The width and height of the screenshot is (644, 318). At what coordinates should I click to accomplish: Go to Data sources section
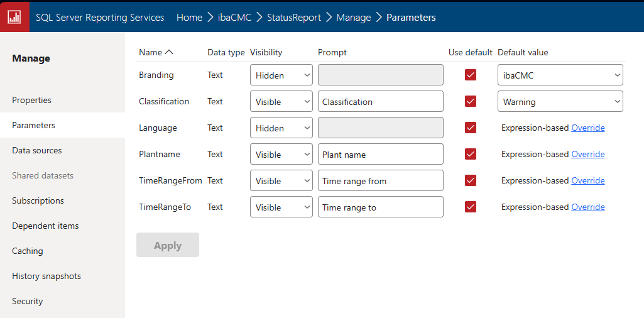coord(37,150)
